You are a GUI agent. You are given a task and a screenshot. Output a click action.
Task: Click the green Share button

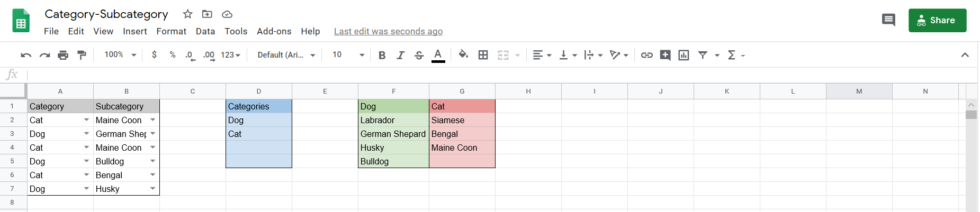pyautogui.click(x=937, y=20)
